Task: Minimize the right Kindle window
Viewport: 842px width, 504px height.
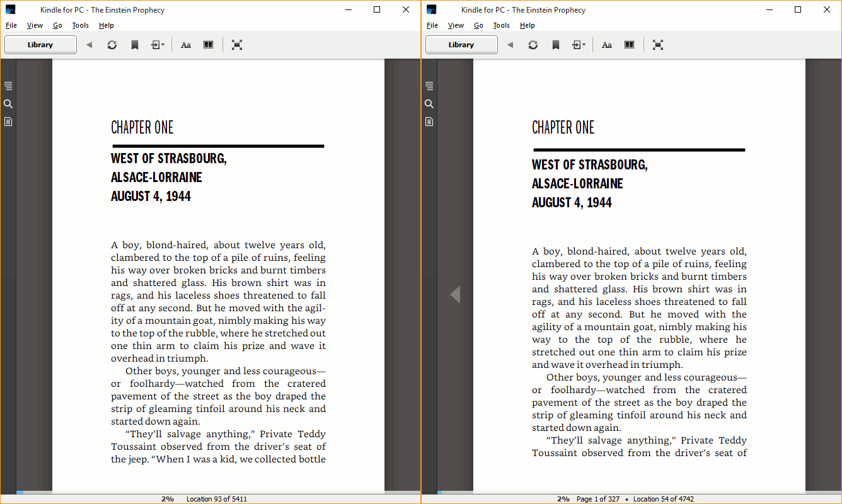Action: coord(769,9)
